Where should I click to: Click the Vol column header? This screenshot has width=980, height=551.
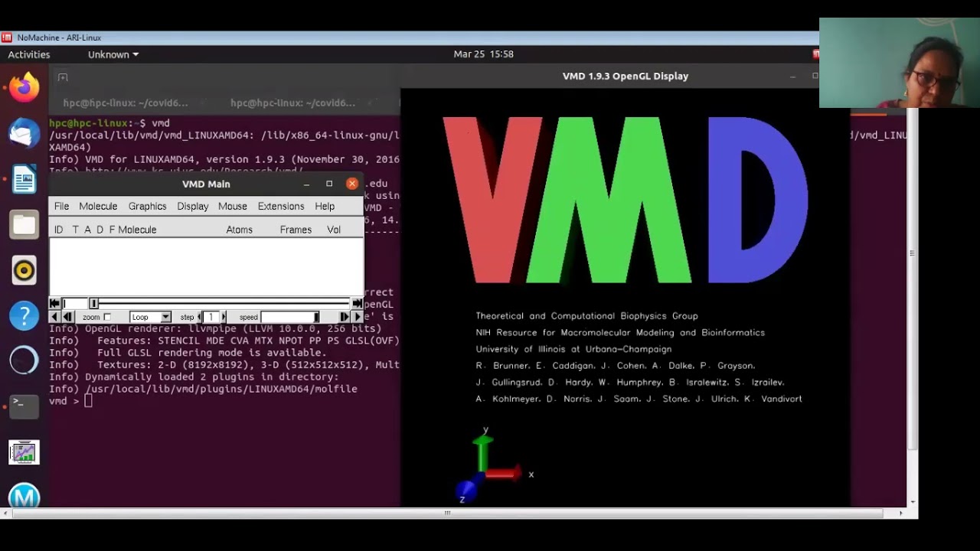[334, 230]
